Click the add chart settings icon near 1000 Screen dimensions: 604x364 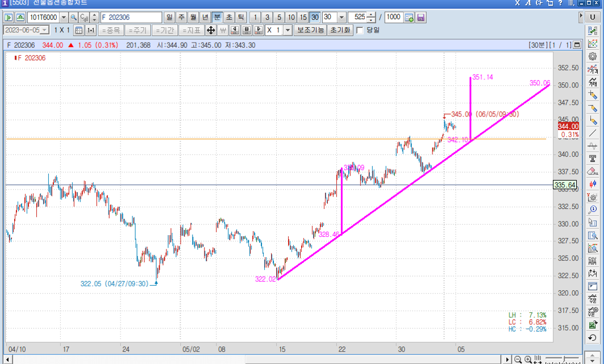tap(409, 18)
